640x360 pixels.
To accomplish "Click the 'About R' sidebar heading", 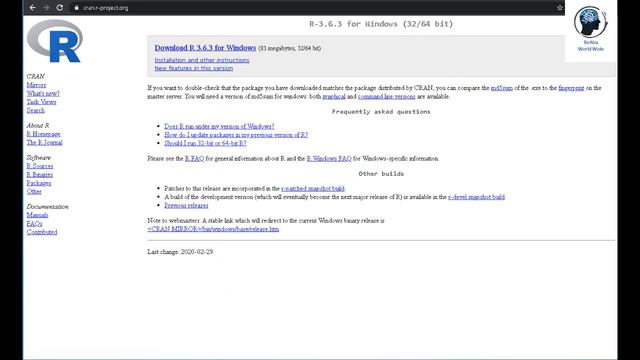I will [38, 125].
